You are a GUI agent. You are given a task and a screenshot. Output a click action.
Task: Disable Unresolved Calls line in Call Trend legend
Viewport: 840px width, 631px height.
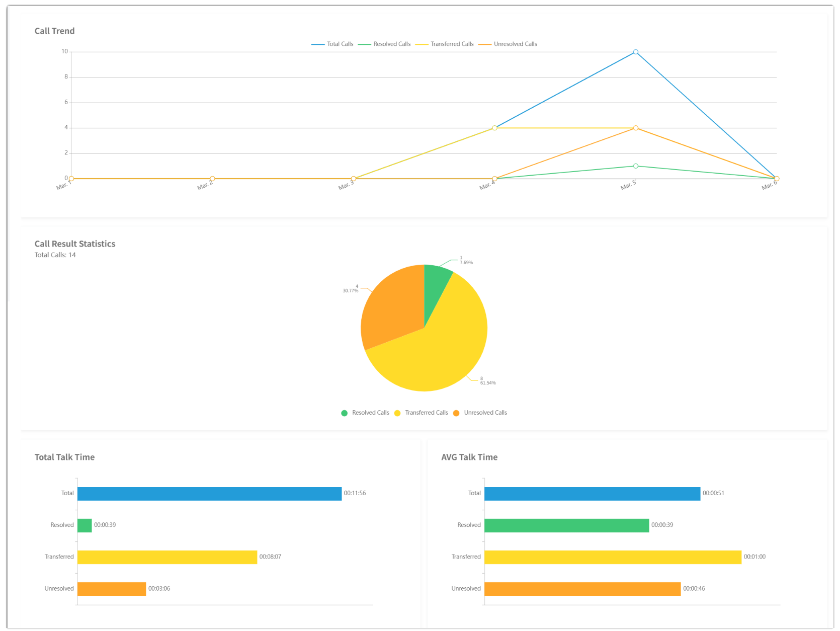508,44
